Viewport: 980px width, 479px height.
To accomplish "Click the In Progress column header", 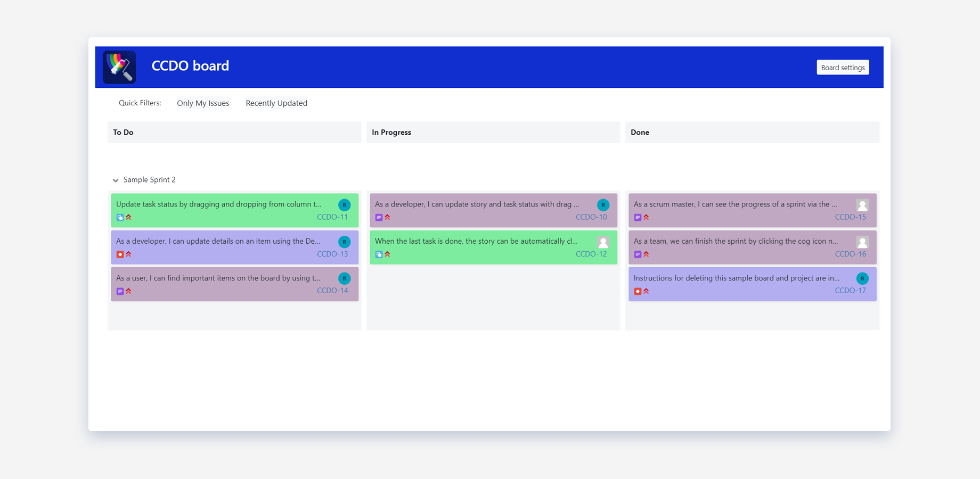I will coord(391,133).
